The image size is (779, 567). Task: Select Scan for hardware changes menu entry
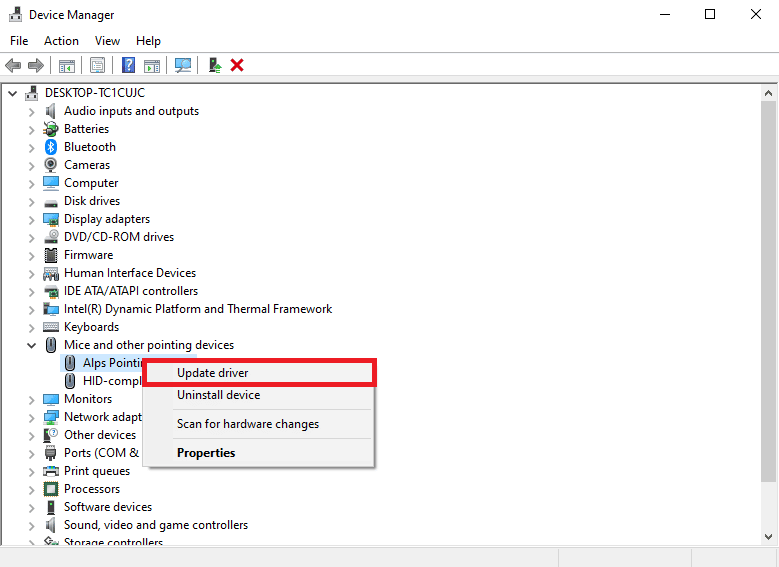click(259, 424)
